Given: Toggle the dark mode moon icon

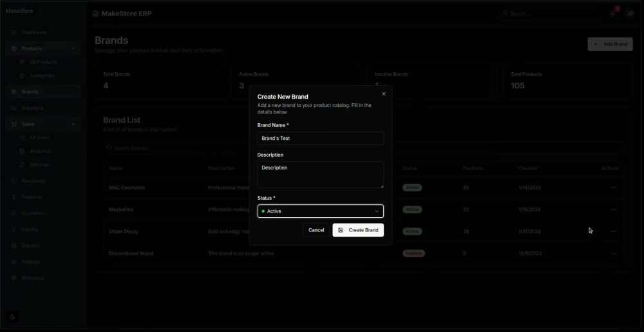Looking at the screenshot, I should point(12,317).
